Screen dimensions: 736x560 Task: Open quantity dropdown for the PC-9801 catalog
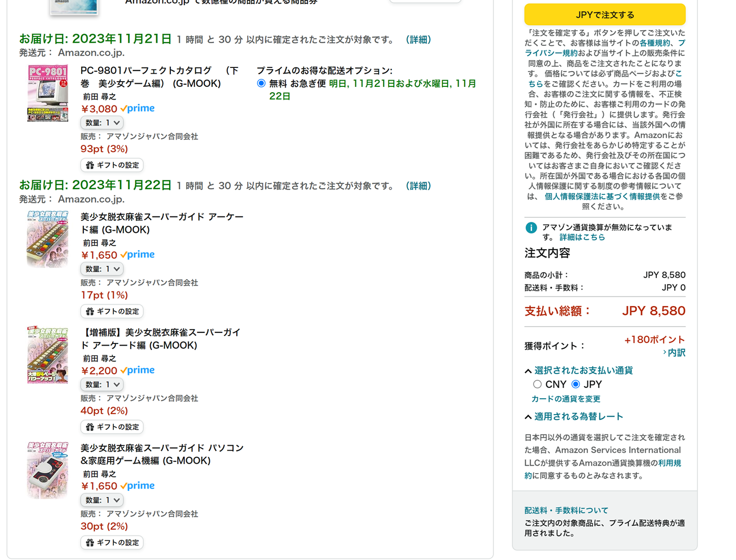pos(102,123)
